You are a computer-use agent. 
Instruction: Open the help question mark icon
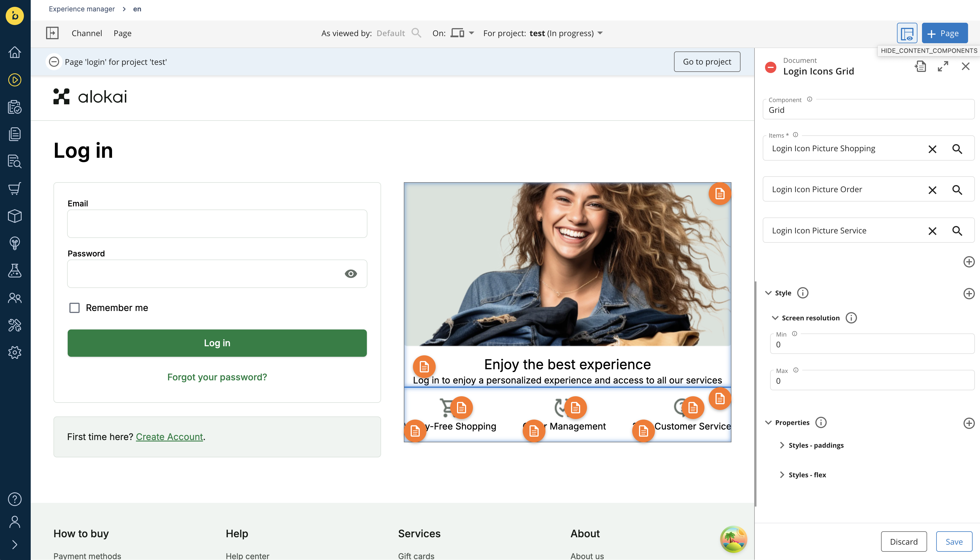15,499
